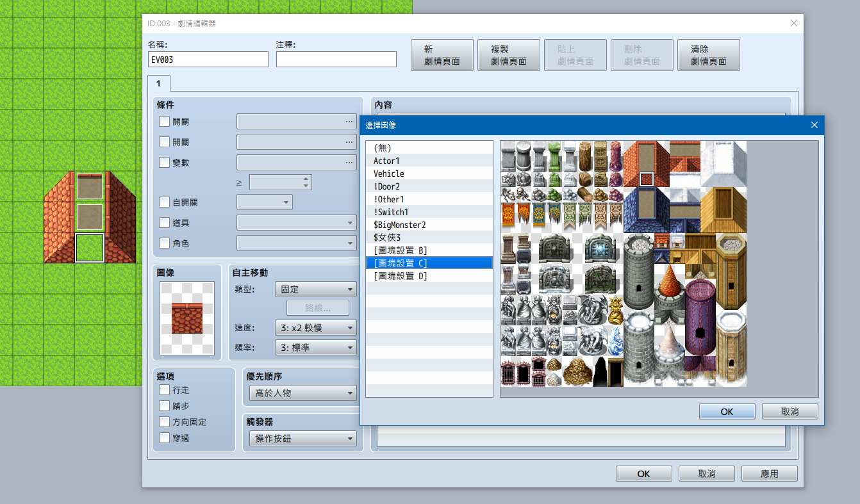Pick [圖塊設置 B] in the image list
Viewport: 860px width, 504px height.
429,250
